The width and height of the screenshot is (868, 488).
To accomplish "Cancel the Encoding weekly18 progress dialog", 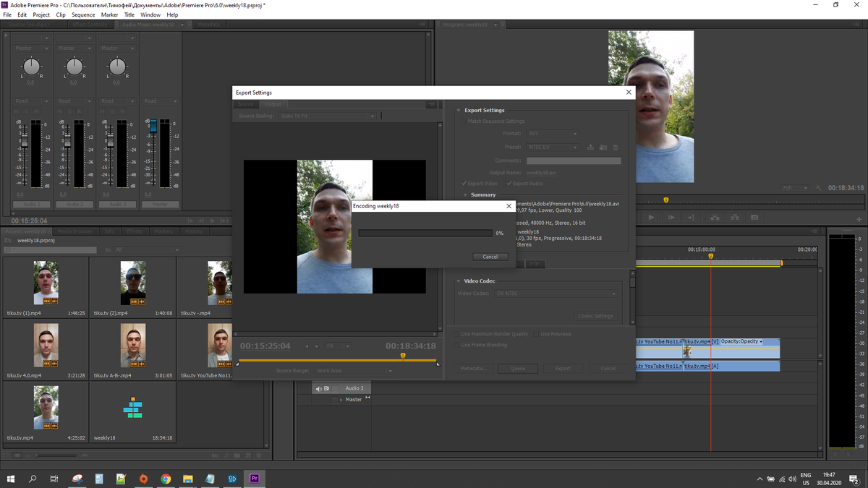I will 490,257.
